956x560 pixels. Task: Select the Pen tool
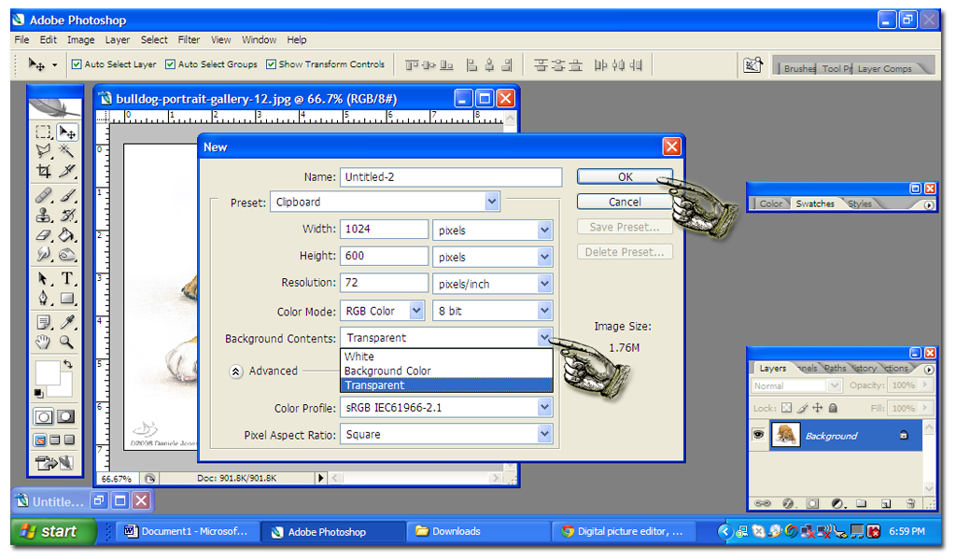click(x=43, y=298)
